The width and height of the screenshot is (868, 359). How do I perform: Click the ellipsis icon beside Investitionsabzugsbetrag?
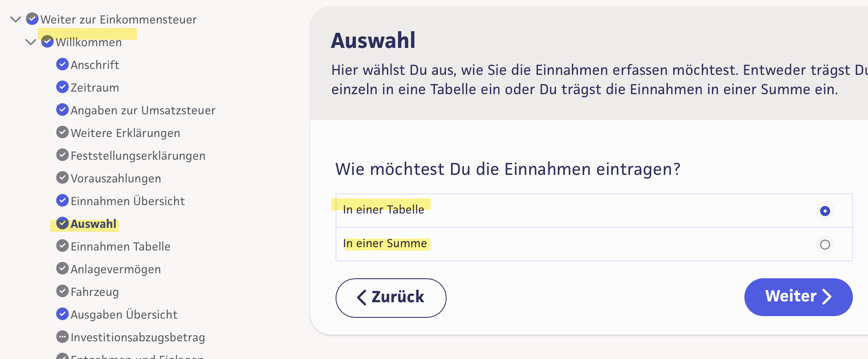point(62,337)
